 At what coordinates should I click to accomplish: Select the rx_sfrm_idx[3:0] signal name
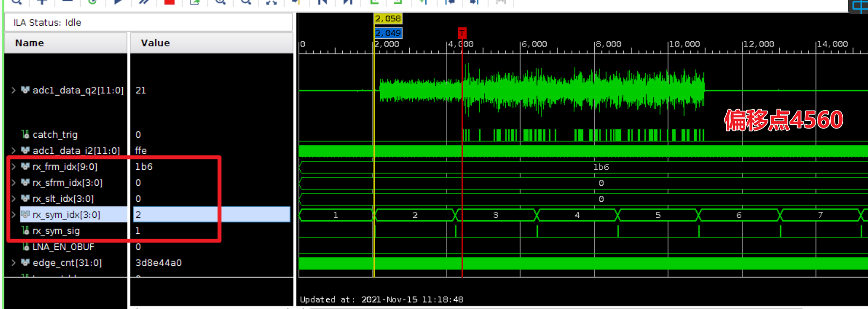coord(67,182)
